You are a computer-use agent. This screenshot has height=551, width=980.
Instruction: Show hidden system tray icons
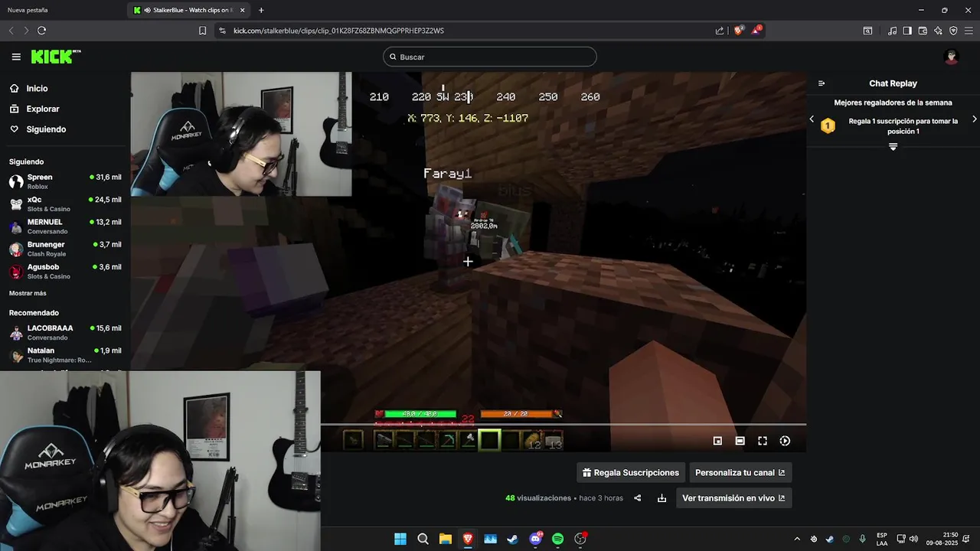(797, 539)
